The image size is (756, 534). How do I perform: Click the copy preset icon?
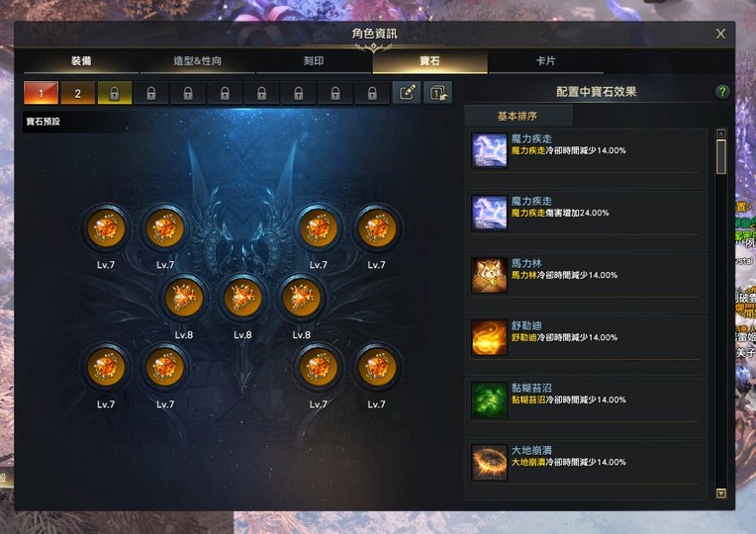point(437,92)
